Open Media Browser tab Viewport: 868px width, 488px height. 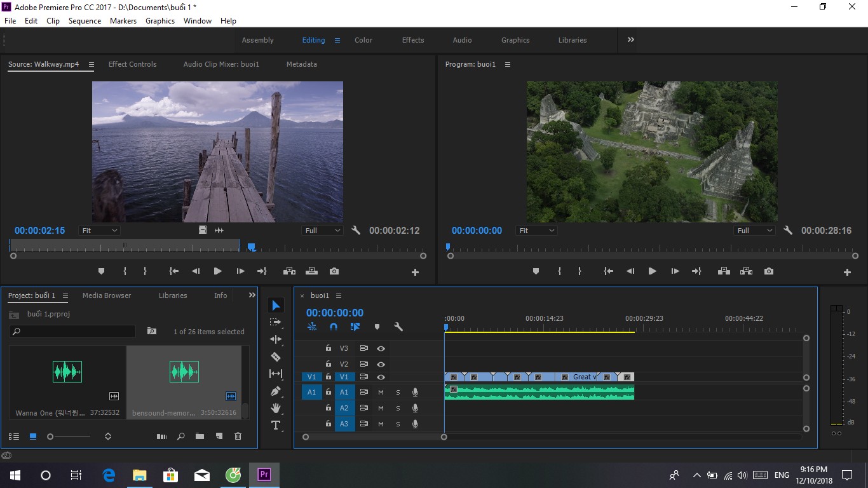tap(107, 295)
